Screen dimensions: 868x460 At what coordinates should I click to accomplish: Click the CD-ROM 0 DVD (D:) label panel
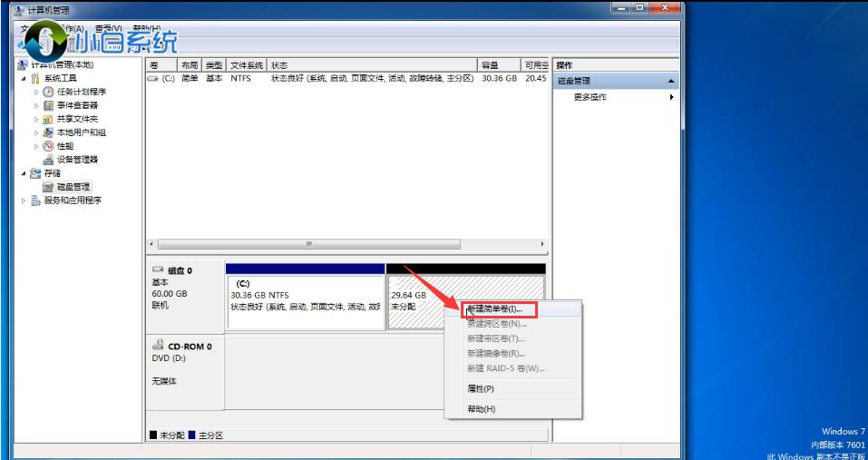pyautogui.click(x=185, y=372)
